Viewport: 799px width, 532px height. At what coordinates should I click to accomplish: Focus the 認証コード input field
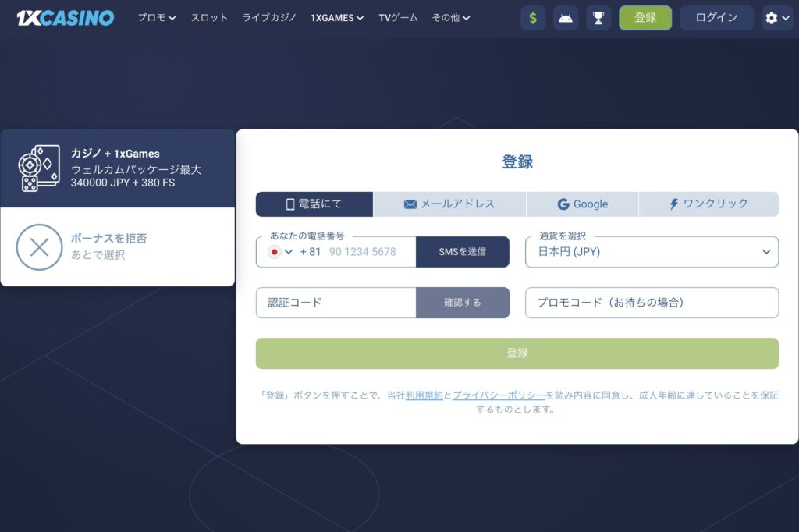coord(336,303)
